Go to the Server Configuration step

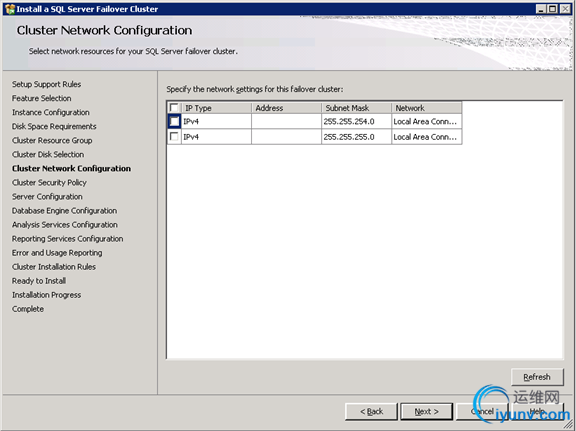pos(47,197)
